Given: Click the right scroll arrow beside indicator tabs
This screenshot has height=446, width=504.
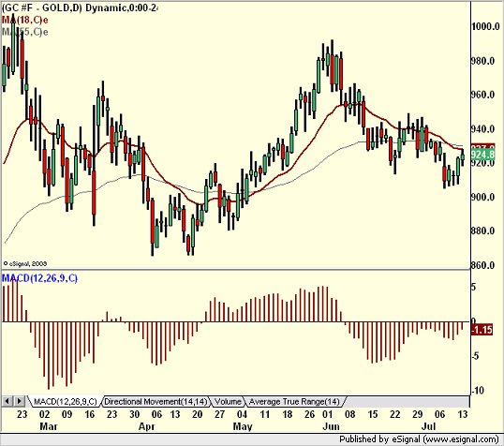Looking at the screenshot, I should (x=19, y=401).
